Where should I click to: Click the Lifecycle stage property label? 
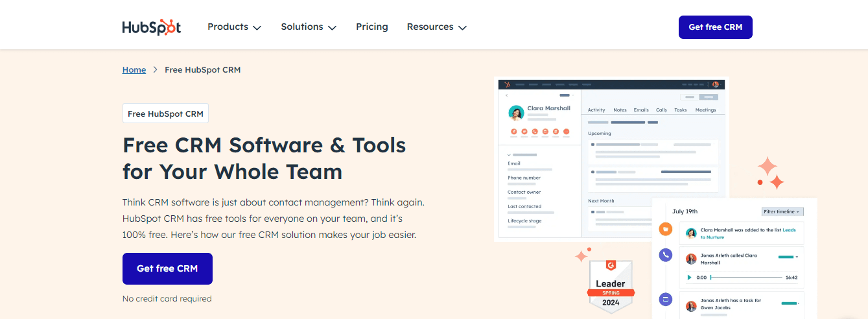(524, 221)
